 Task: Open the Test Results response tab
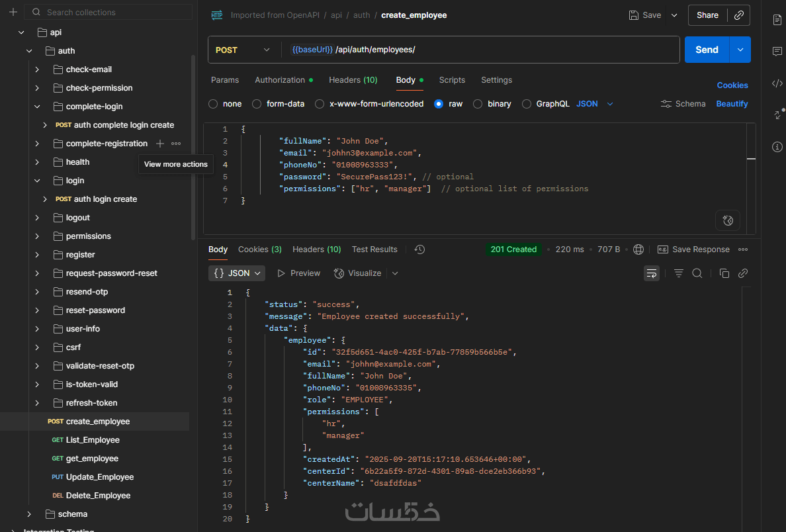(x=374, y=249)
